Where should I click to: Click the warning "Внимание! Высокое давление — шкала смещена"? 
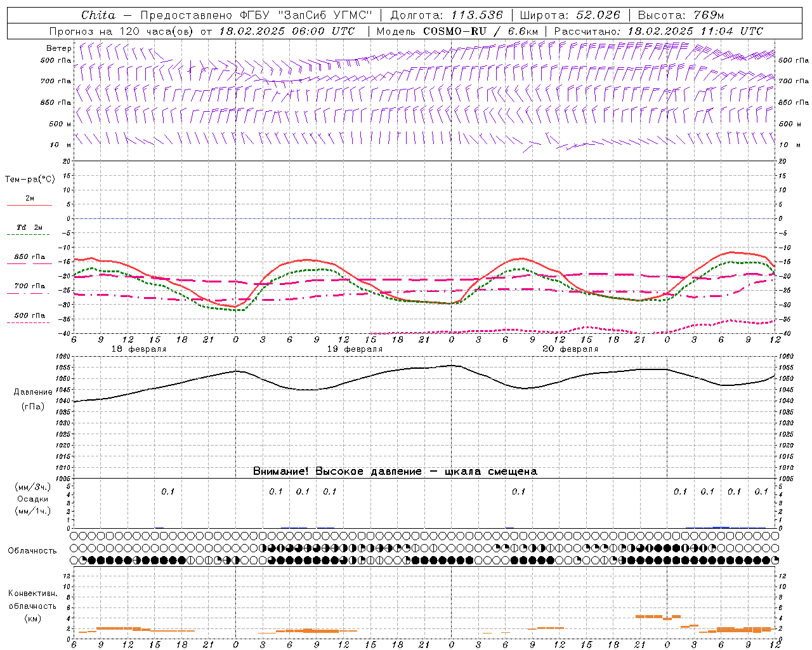[x=395, y=471]
